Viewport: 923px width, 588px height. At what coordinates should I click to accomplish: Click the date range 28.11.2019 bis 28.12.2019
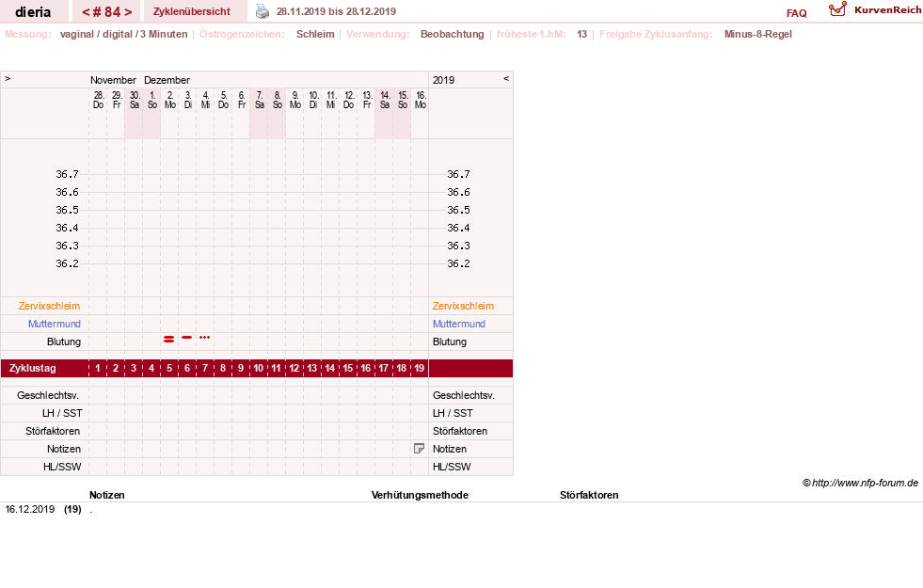point(336,11)
